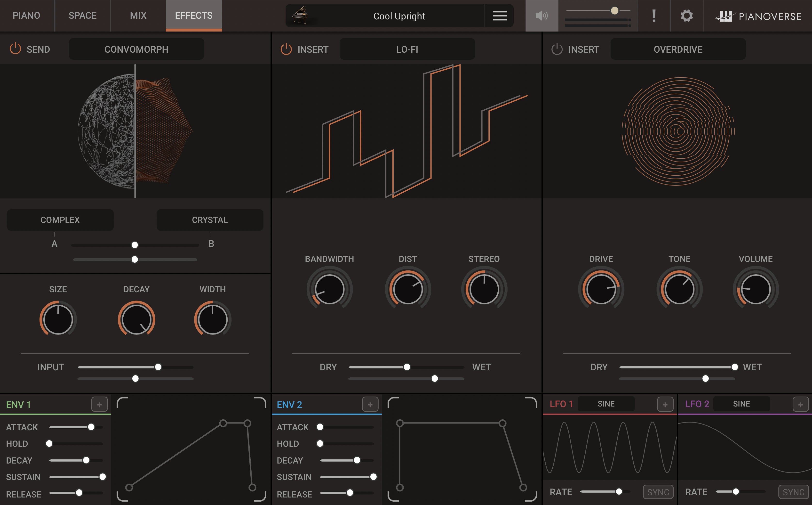
Task: Toggle the Overdrive INSERT power button
Action: 556,49
